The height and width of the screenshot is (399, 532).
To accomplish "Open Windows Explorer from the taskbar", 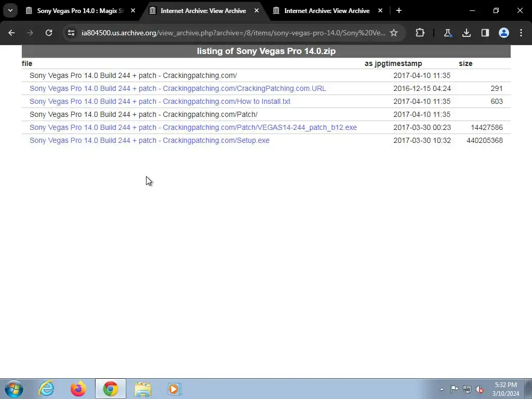I will pos(143,389).
